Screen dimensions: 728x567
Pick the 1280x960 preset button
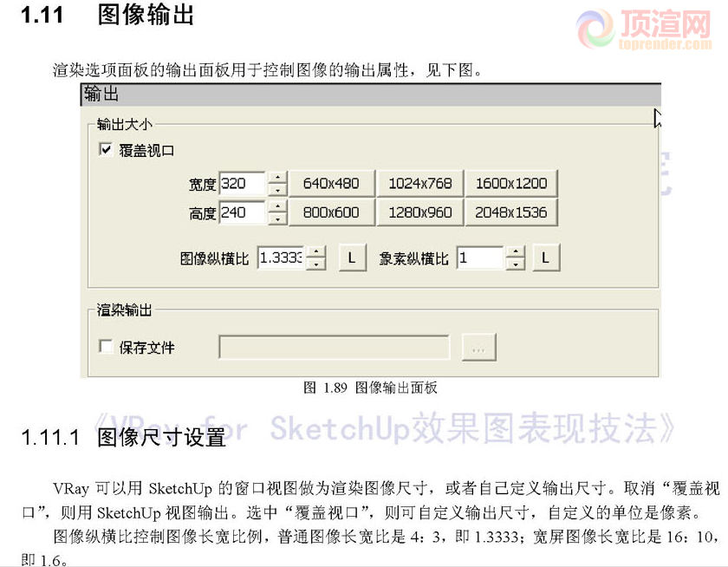pyautogui.click(x=420, y=212)
